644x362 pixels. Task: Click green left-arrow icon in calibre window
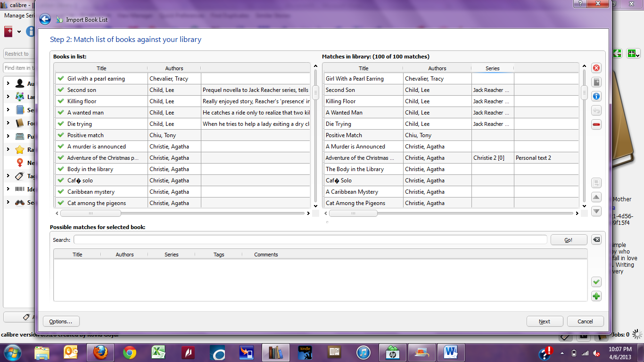(617, 53)
